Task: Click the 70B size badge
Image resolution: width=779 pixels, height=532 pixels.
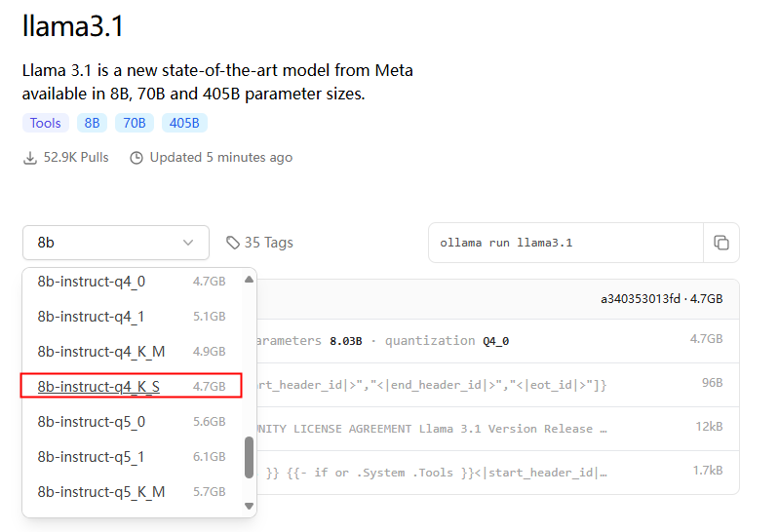Action: [x=135, y=123]
